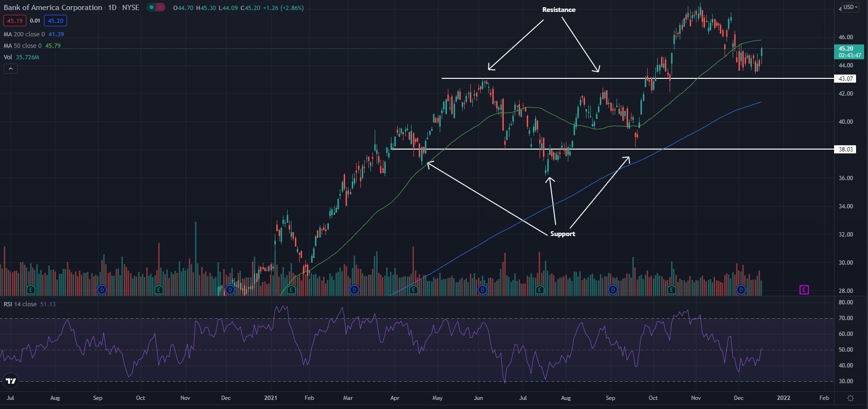Open the September 2020 dividend D marker
The width and height of the screenshot is (868, 409).
tap(101, 290)
